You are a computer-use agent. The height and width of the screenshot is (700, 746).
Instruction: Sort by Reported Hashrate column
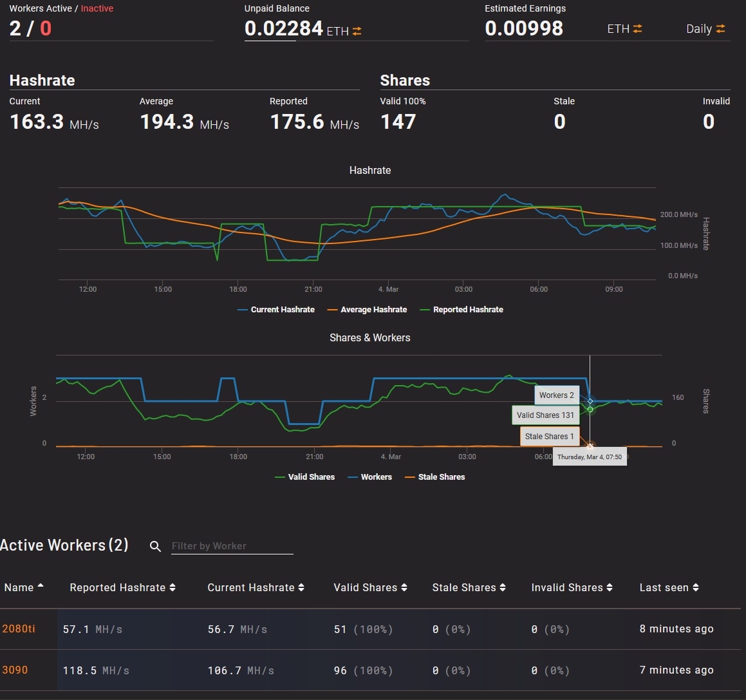122,588
